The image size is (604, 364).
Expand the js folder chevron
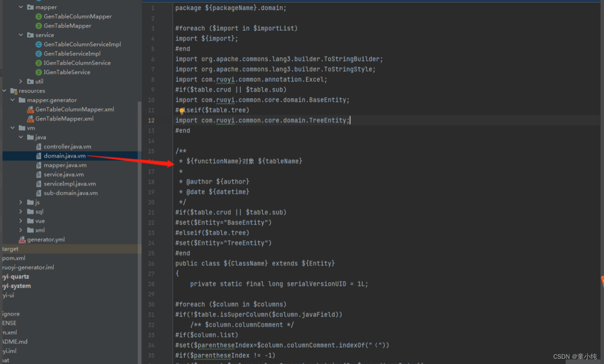(21, 202)
